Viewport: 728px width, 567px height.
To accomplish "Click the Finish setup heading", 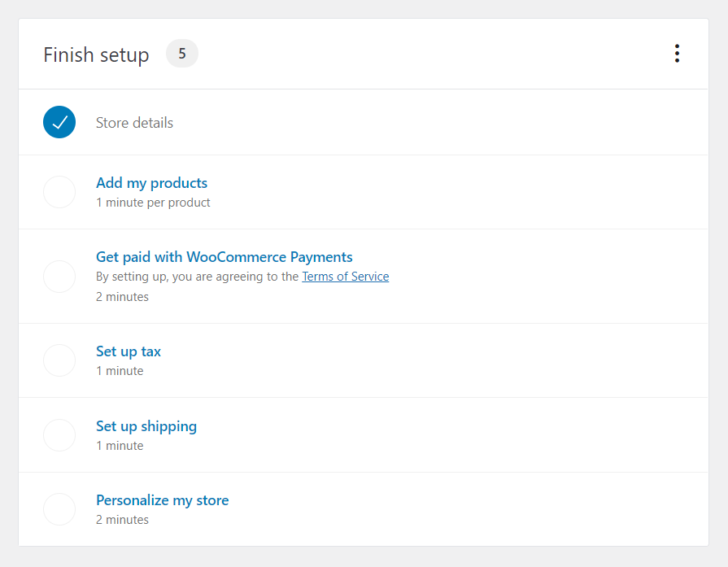I will pos(96,55).
